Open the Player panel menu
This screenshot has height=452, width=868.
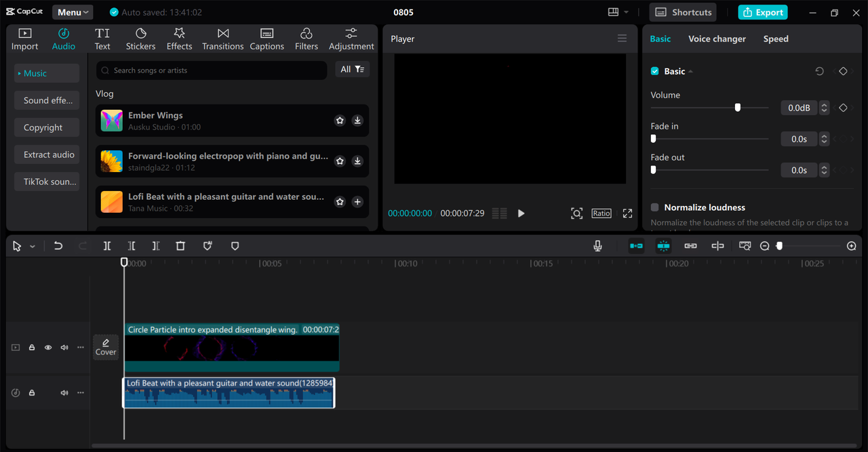[x=622, y=39]
